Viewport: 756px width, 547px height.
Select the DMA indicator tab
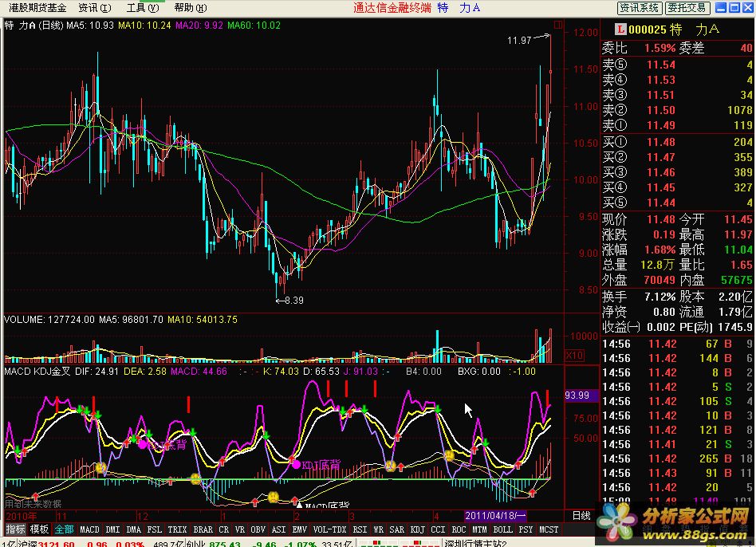pos(133,529)
